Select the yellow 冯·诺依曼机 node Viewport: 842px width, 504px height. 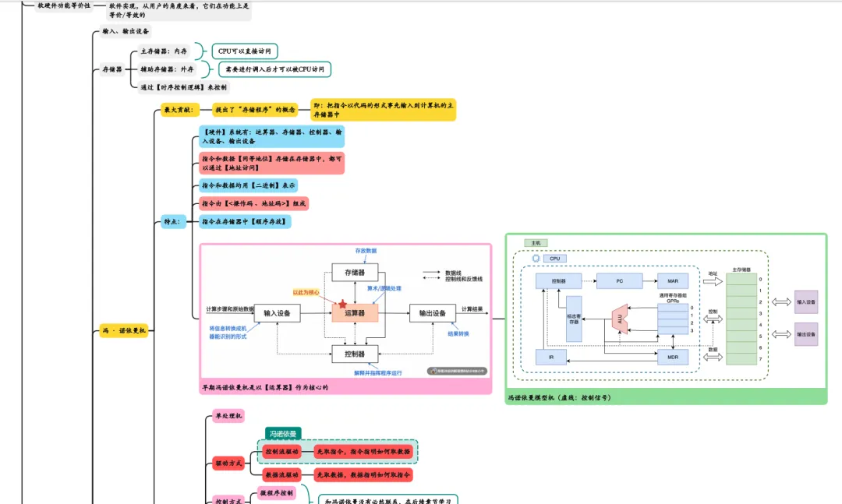click(x=123, y=330)
